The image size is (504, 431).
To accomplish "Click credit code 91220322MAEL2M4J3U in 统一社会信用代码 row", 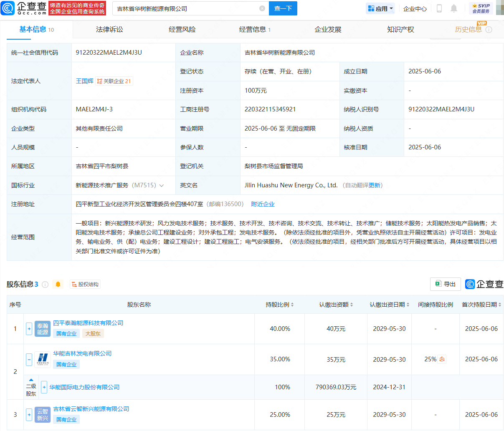I will [x=109, y=53].
